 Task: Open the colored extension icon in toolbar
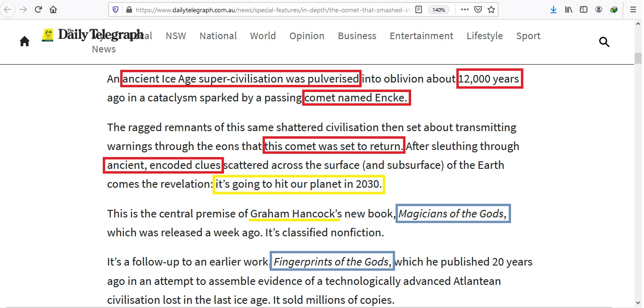[614, 9]
